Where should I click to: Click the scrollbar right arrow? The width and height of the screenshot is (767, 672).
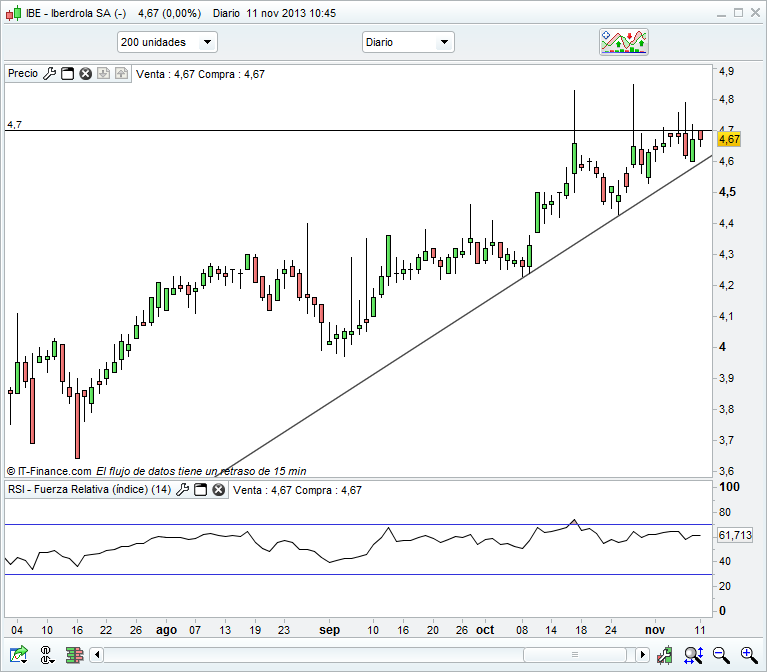(641, 655)
